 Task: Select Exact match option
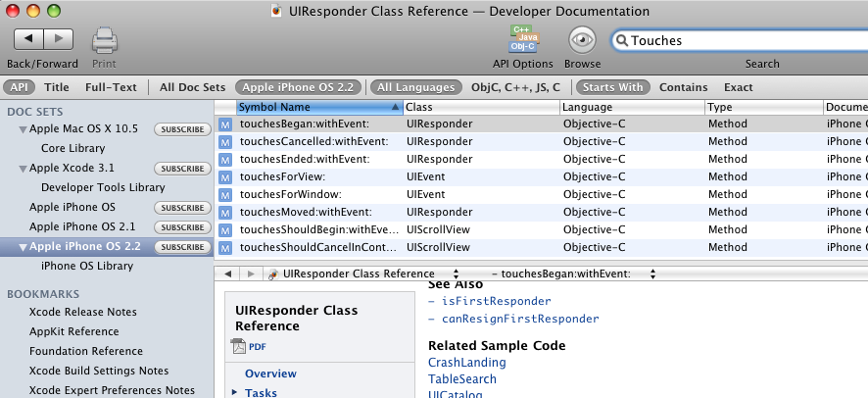tap(738, 87)
